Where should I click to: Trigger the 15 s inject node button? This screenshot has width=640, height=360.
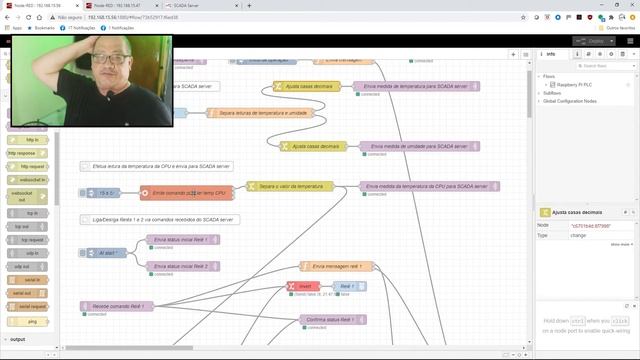click(x=82, y=193)
